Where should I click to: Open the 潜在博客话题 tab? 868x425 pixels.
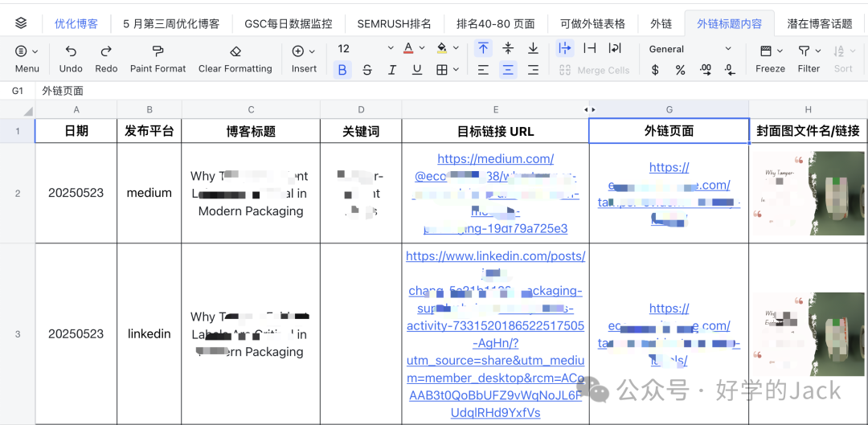coord(820,24)
